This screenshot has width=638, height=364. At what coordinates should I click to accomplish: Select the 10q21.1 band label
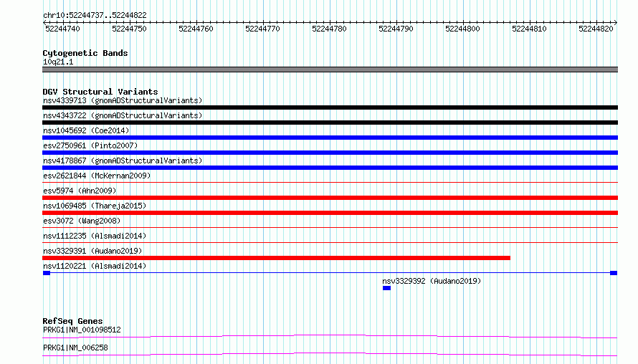[x=58, y=62]
